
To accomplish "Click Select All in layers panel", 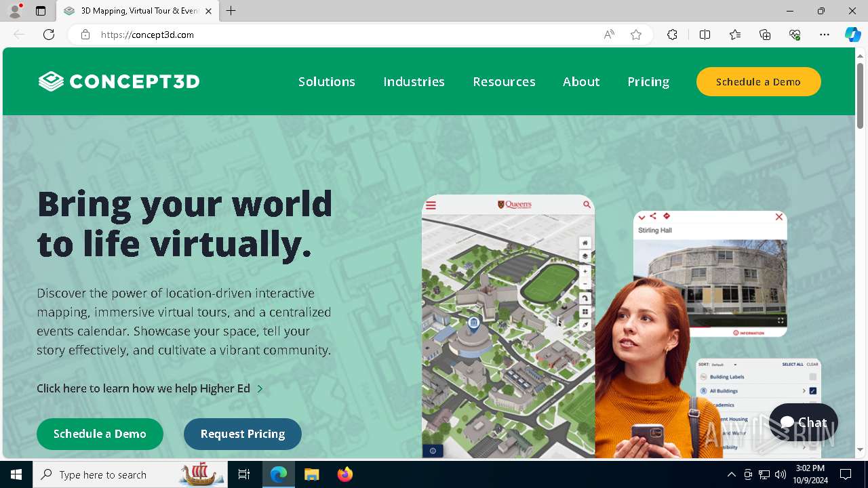I will [793, 365].
